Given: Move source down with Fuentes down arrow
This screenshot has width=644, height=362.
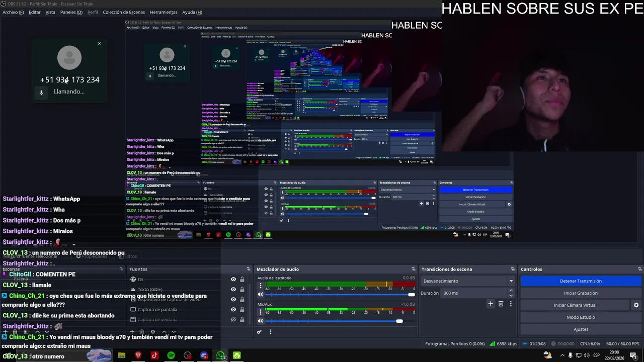Looking at the screenshot, I should (x=174, y=332).
